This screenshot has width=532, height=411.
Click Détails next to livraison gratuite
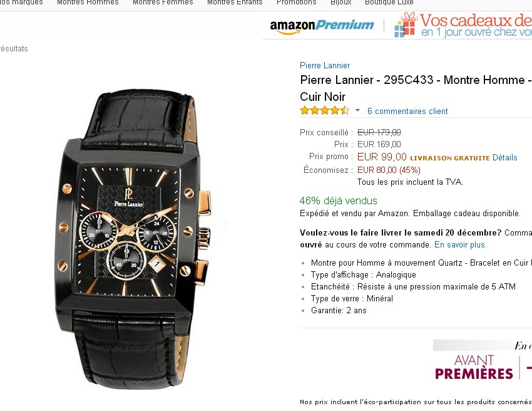pyautogui.click(x=505, y=158)
